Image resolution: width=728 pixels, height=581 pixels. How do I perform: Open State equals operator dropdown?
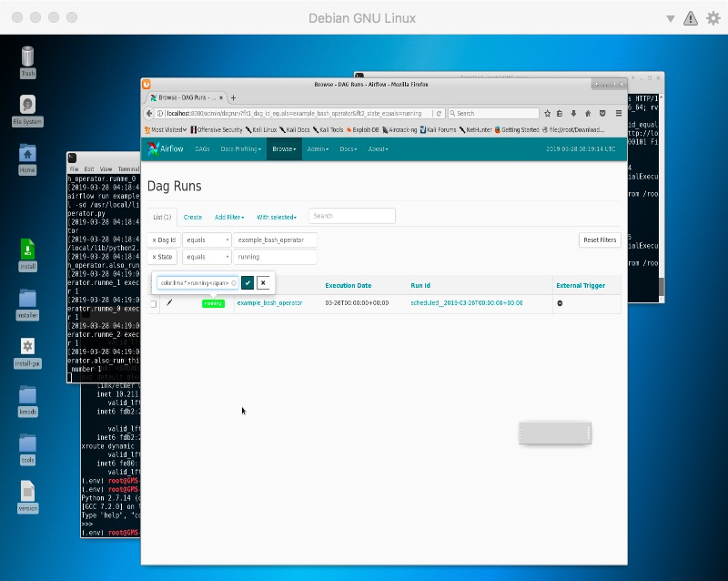(207, 257)
